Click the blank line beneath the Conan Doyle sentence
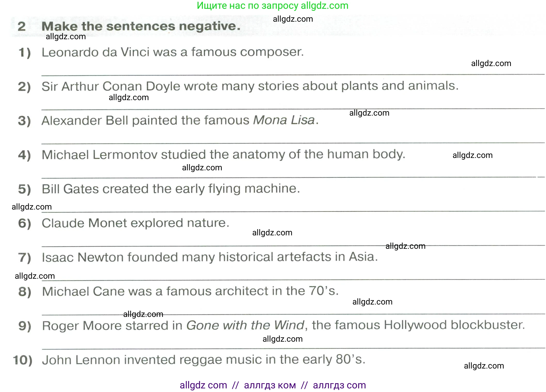Image resolution: width=546 pixels, height=392 pixels. (293, 109)
